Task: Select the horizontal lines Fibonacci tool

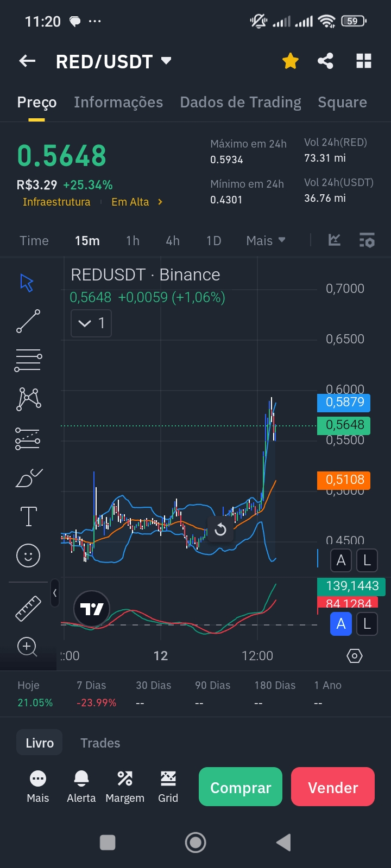Action: [28, 360]
